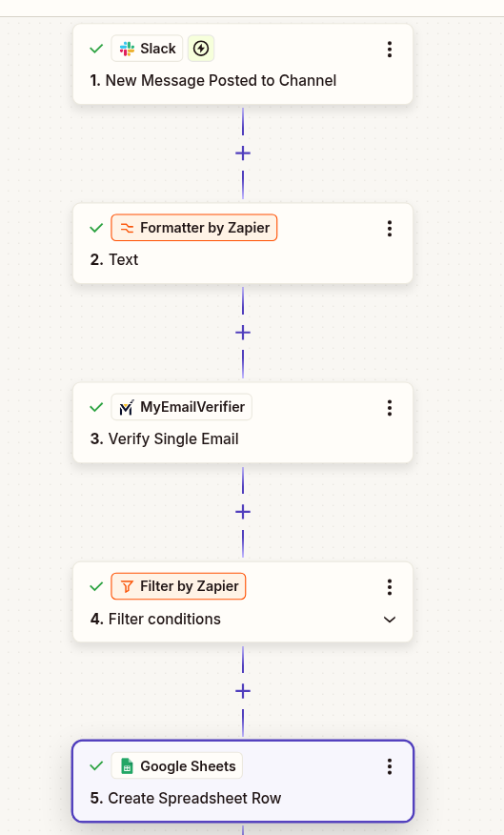
Task: Expand the Filter conditions chevron
Action: pos(390,620)
